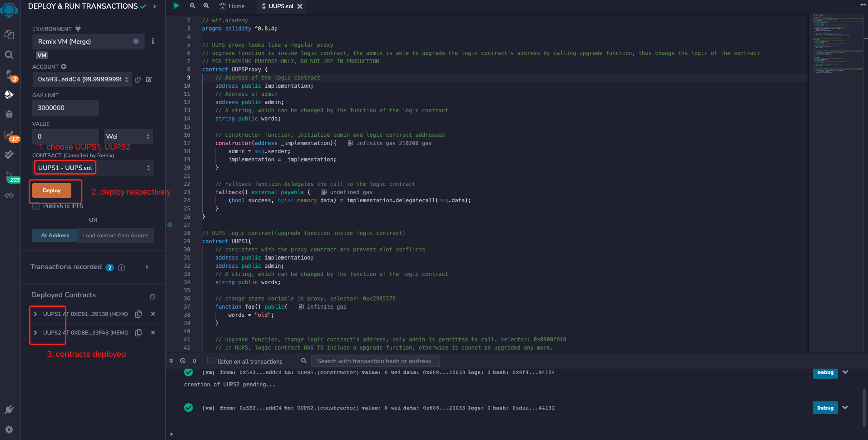Expand the Transactions recorded section

[147, 267]
